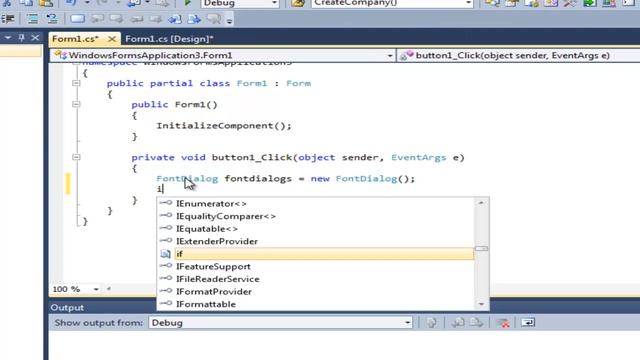Click the IntelliSense list scrollbar thumb
640x360 pixels.
point(481,249)
